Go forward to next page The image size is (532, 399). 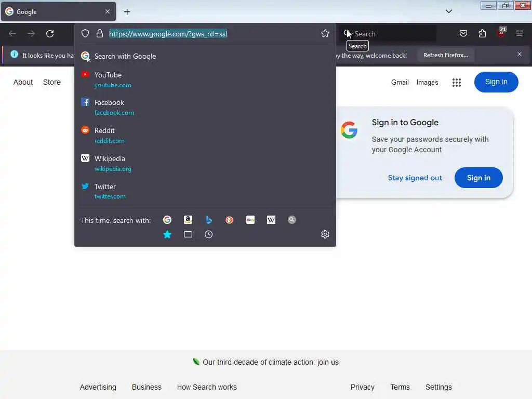pos(31,34)
